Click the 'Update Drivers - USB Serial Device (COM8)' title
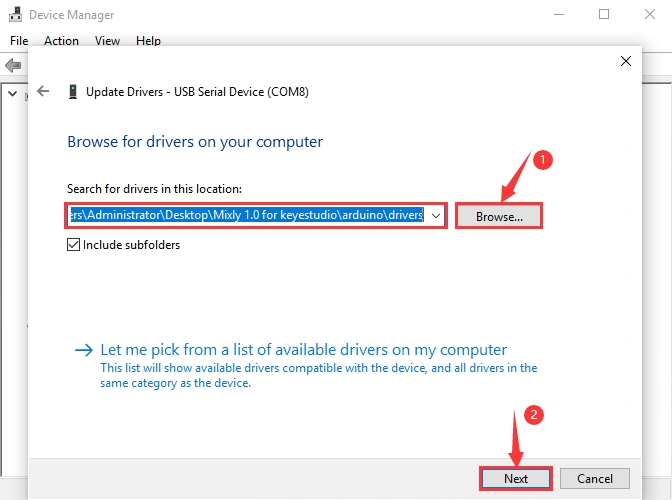672x500 pixels. click(197, 92)
